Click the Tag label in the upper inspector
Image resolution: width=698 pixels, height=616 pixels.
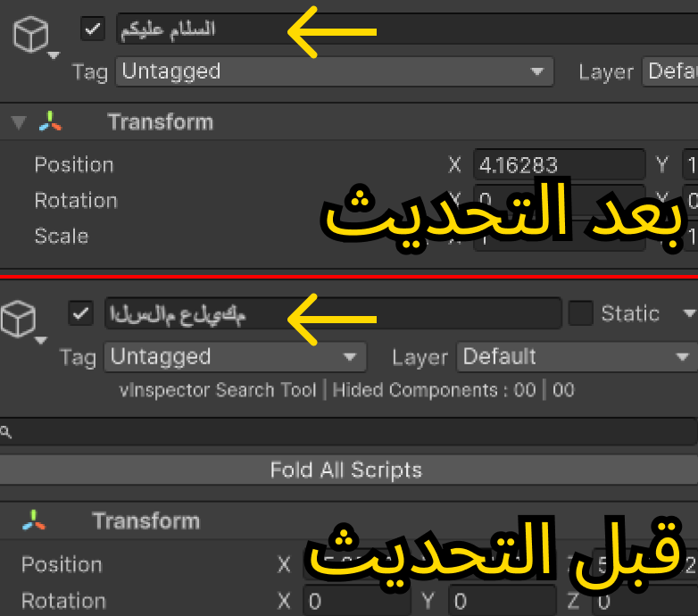click(x=90, y=72)
